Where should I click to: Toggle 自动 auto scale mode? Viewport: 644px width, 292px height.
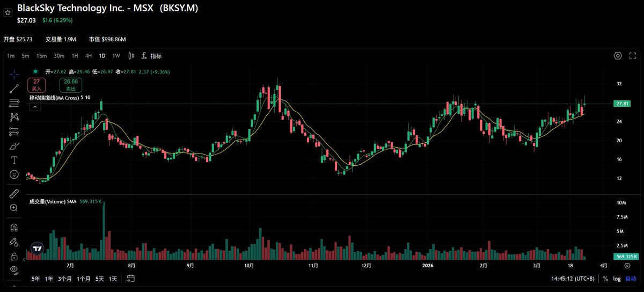pos(631,279)
